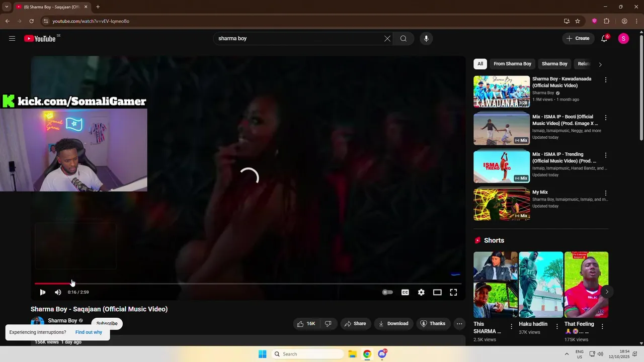The image size is (644, 362).
Task: Open the account avatar menu
Action: coord(623,38)
